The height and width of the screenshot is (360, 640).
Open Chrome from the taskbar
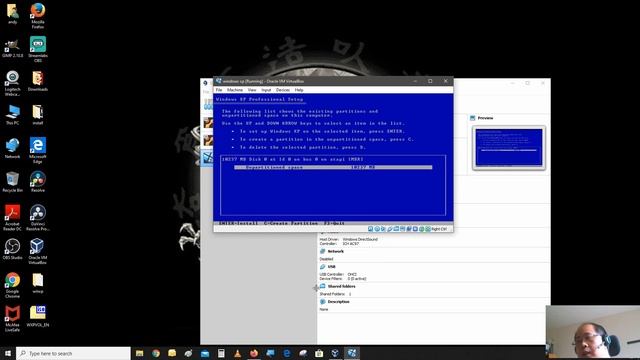[156, 353]
